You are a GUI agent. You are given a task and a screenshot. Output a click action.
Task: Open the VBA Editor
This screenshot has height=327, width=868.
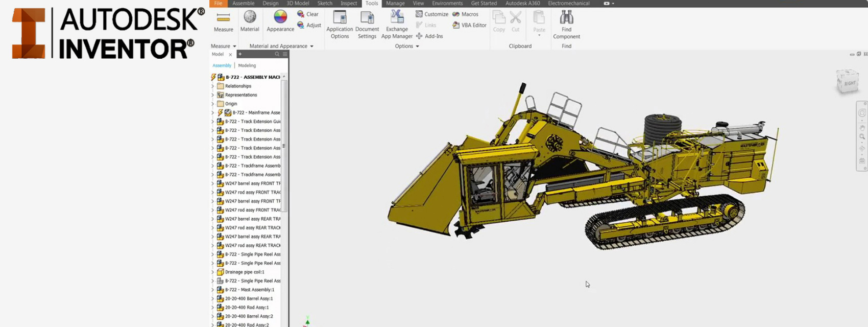(x=469, y=25)
